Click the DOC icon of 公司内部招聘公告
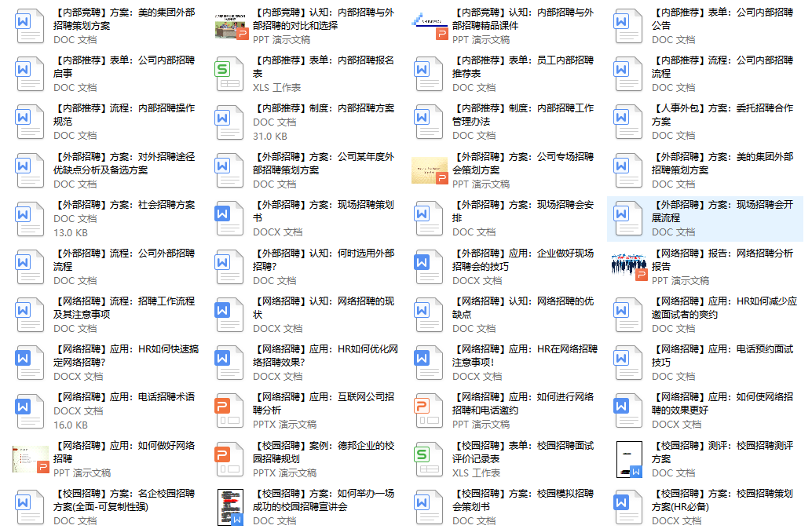 (x=628, y=26)
